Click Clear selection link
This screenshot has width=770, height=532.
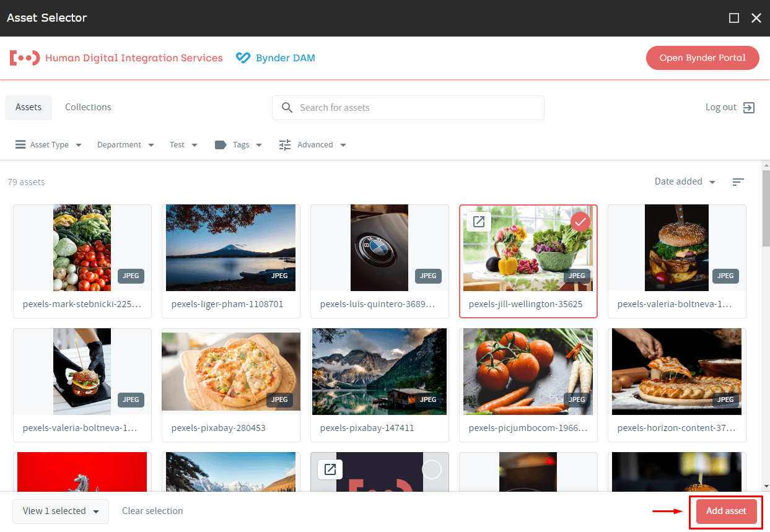[152, 511]
